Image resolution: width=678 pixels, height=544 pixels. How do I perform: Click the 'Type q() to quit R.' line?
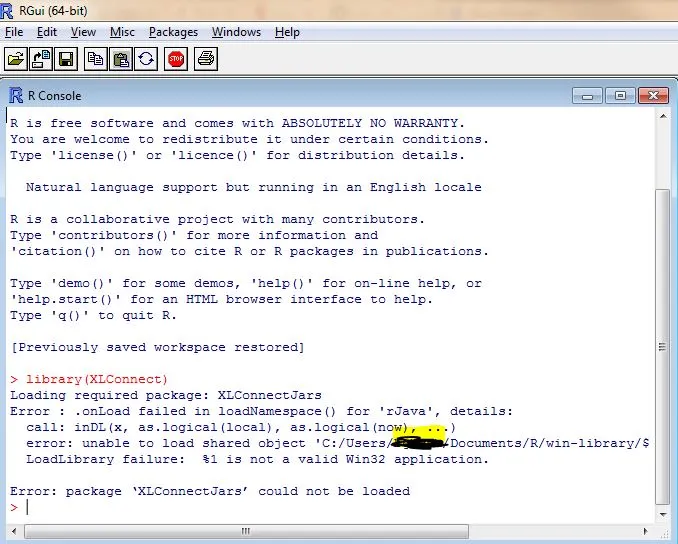93,315
